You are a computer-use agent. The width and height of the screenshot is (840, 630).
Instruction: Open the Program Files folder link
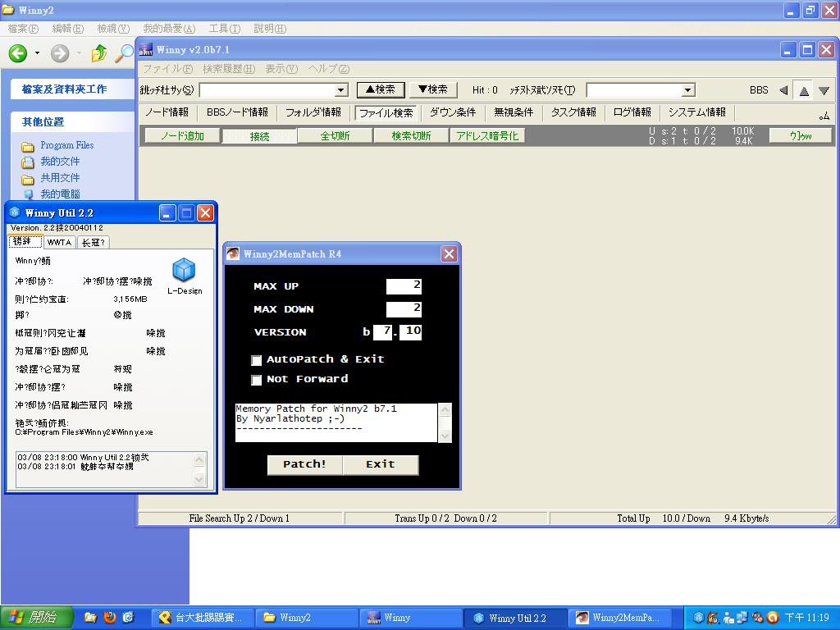[x=66, y=145]
